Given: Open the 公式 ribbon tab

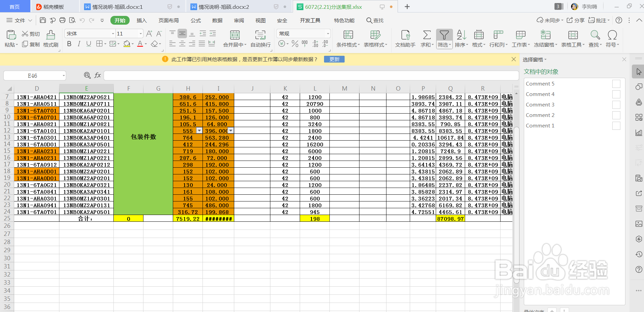Looking at the screenshot, I should pyautogui.click(x=196, y=20).
